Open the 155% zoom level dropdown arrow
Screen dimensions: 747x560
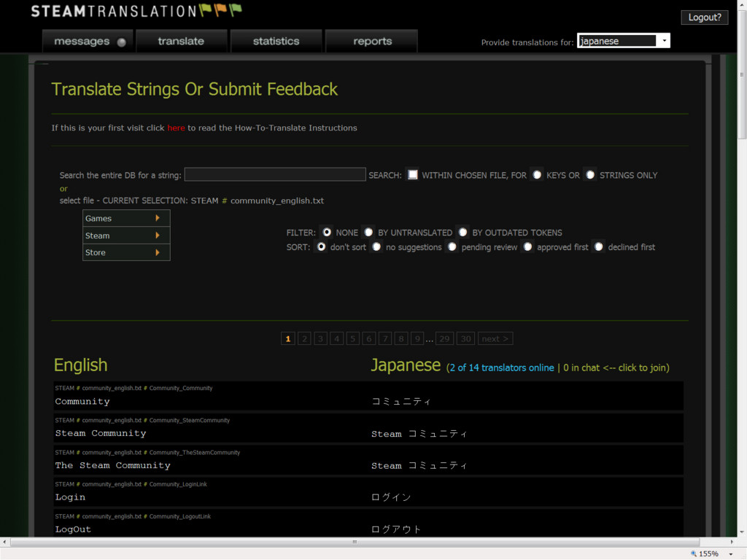tap(731, 554)
